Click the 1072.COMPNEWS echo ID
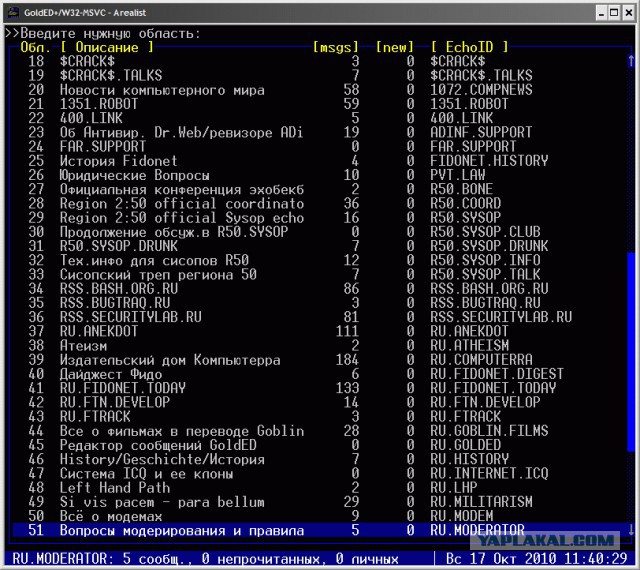 coord(481,90)
